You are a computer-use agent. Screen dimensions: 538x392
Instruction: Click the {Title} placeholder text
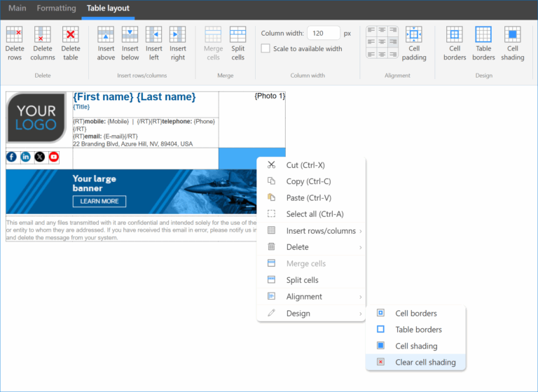[x=81, y=107]
